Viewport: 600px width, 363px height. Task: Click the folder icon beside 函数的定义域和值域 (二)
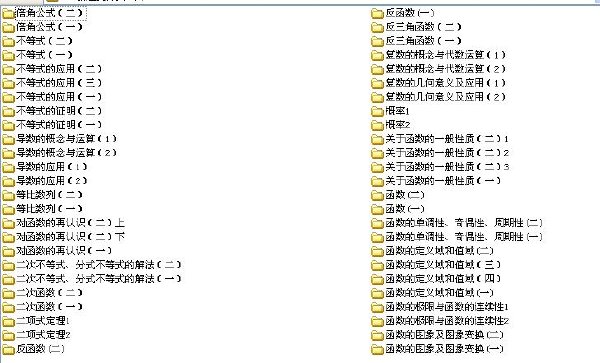click(x=377, y=251)
